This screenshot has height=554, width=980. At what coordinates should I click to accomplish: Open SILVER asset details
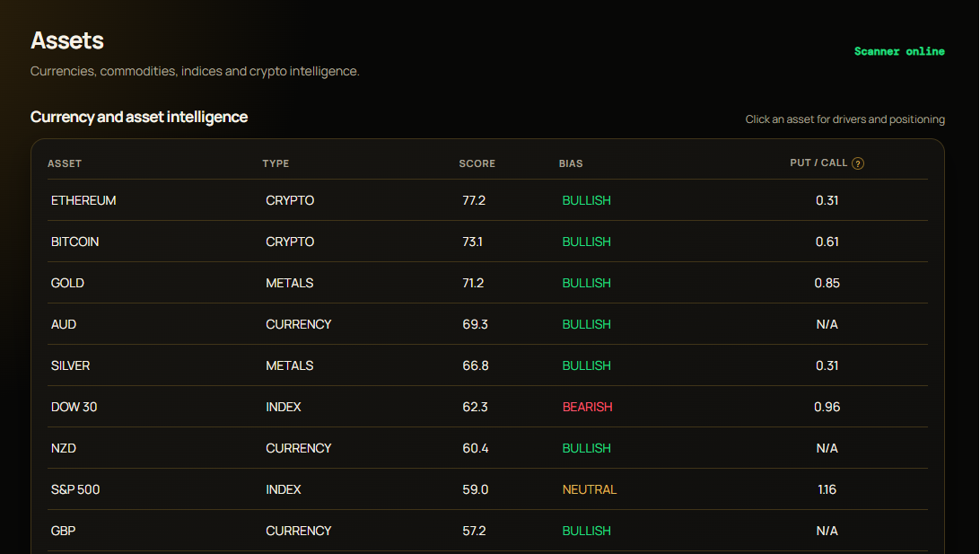click(487, 365)
